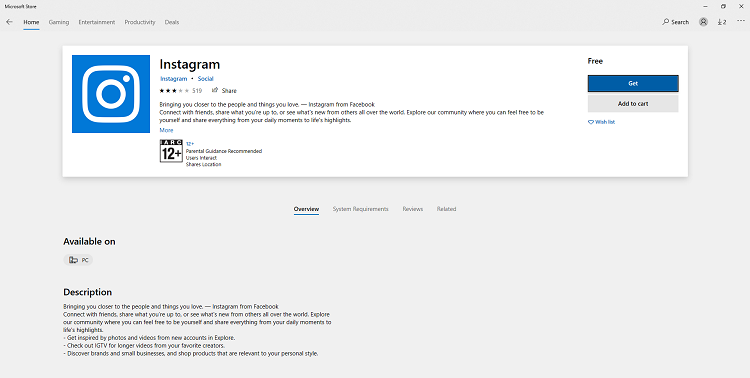Click the 519 ratings count

click(197, 90)
